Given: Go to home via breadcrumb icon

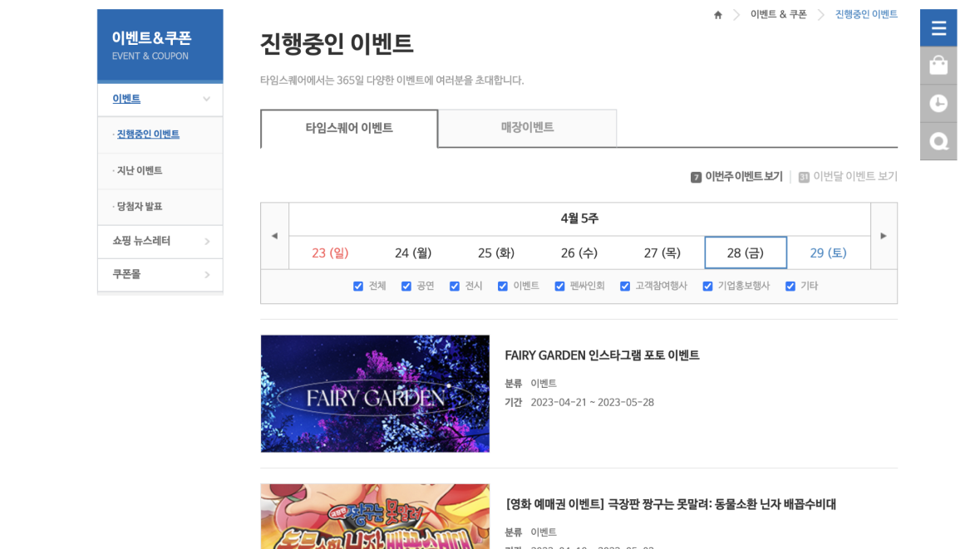Looking at the screenshot, I should (718, 15).
